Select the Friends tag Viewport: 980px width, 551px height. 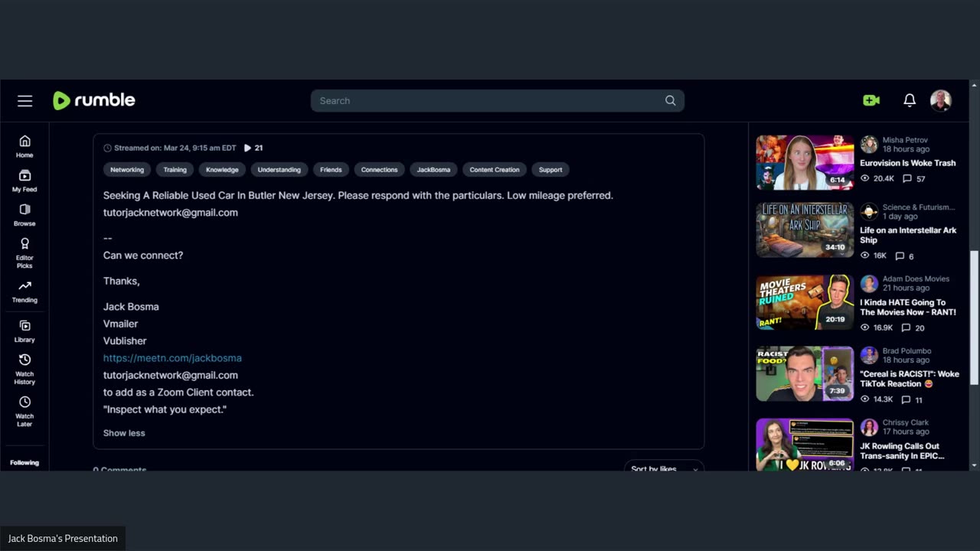331,170
